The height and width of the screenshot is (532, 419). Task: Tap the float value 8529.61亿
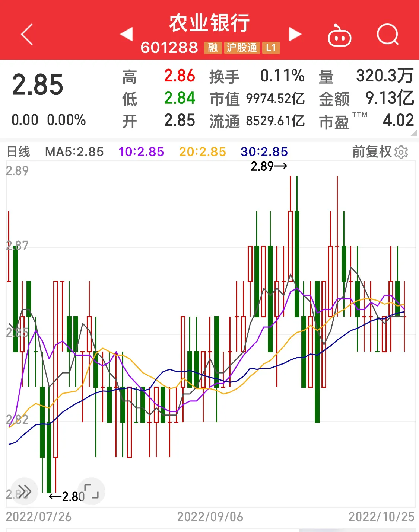[275, 121]
